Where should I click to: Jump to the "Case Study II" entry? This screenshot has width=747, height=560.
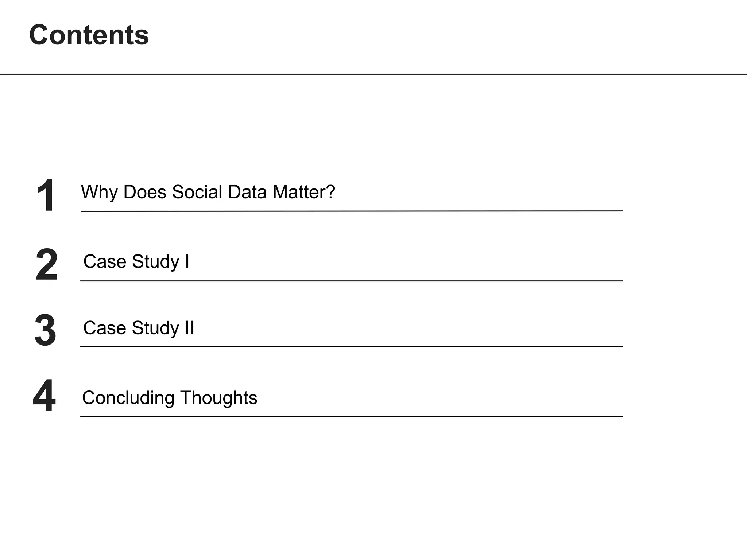139,328
